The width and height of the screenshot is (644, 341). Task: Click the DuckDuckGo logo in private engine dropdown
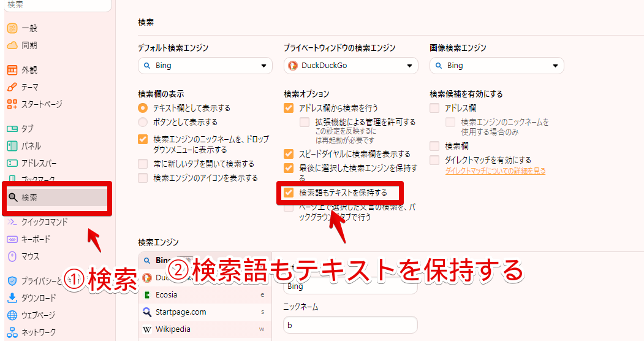click(x=293, y=66)
